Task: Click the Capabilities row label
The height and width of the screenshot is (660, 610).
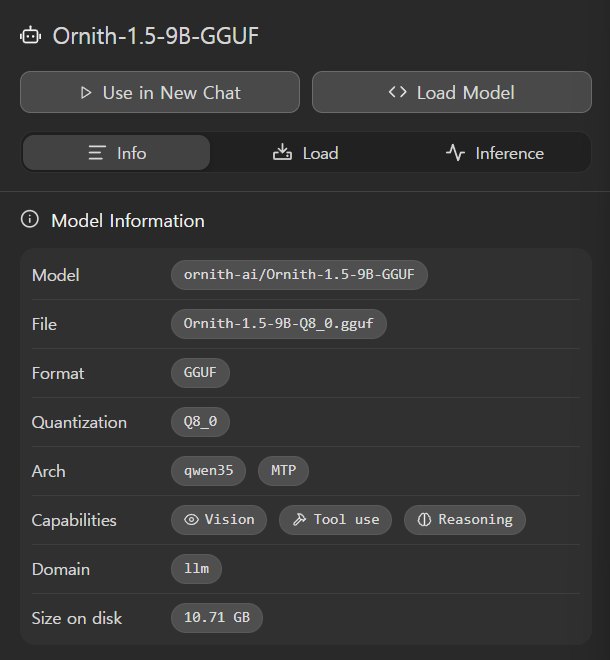Action: click(x=74, y=521)
